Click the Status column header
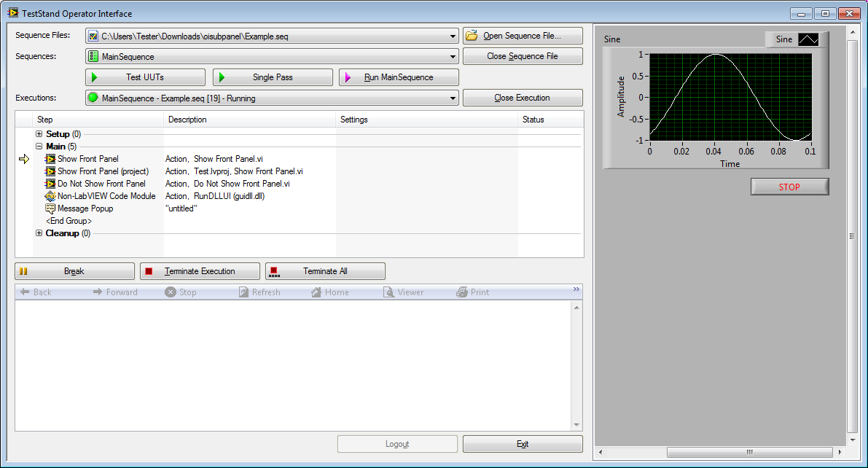868x468 pixels. [x=551, y=119]
